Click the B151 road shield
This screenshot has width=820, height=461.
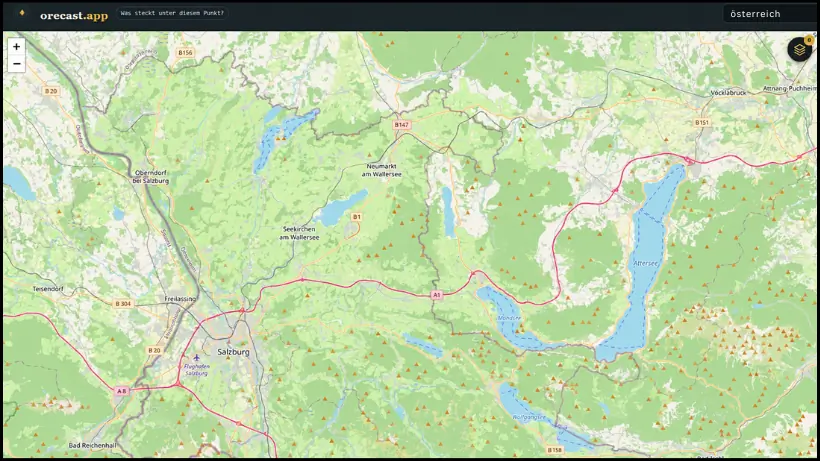(x=702, y=123)
